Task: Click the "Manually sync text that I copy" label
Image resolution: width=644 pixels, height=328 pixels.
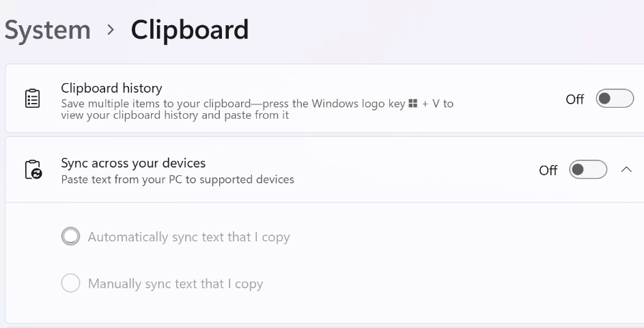Action: click(176, 284)
